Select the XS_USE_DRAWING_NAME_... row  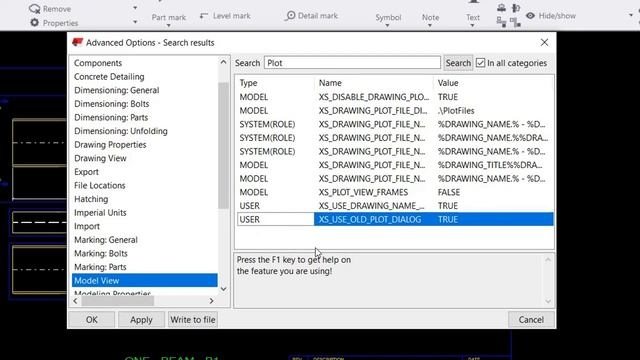point(395,206)
